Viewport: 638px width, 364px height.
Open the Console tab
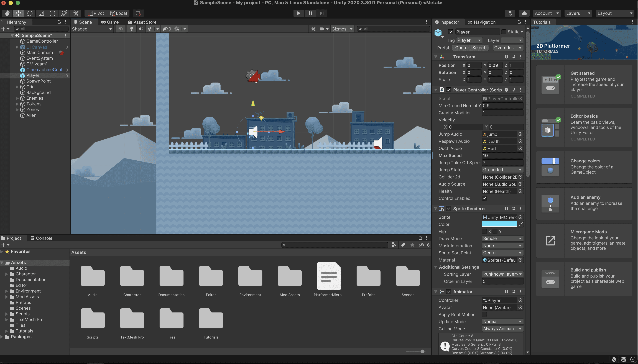pos(41,238)
